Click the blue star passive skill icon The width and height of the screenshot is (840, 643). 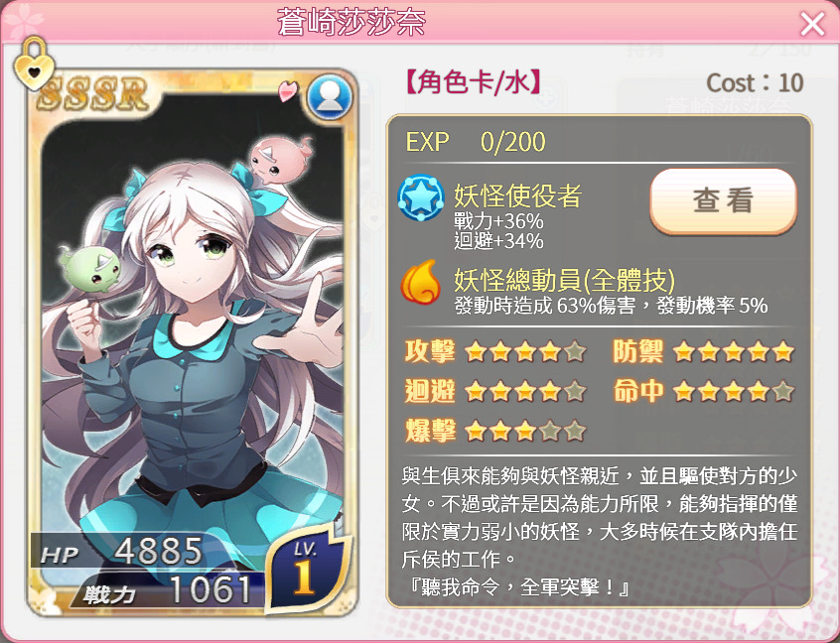point(421,197)
